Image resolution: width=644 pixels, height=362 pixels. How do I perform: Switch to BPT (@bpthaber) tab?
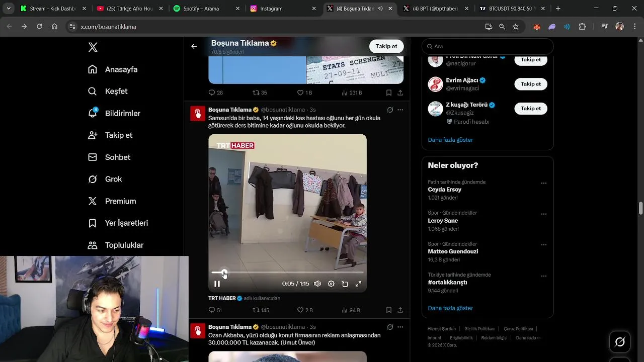[436, 9]
